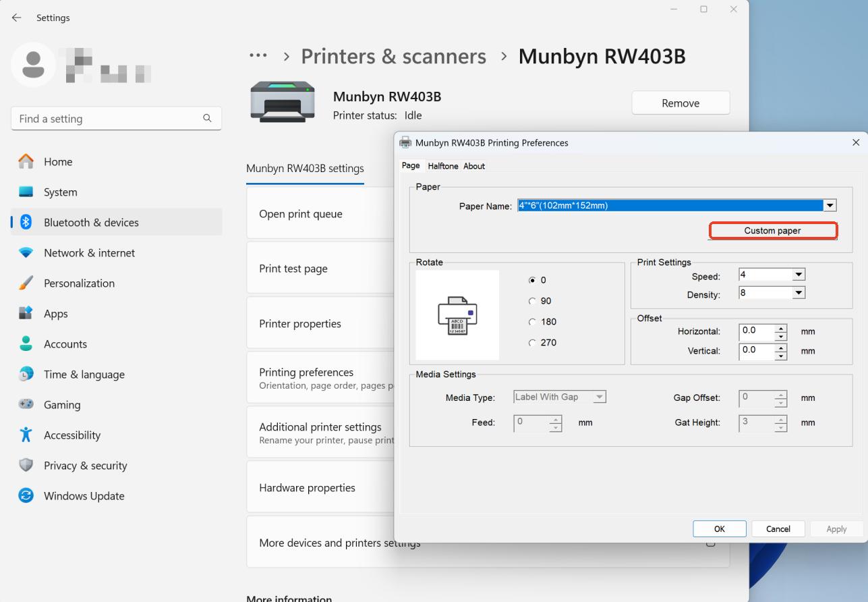Select rotation 0 radio button
Image resolution: width=868 pixels, height=602 pixels.
coord(532,280)
